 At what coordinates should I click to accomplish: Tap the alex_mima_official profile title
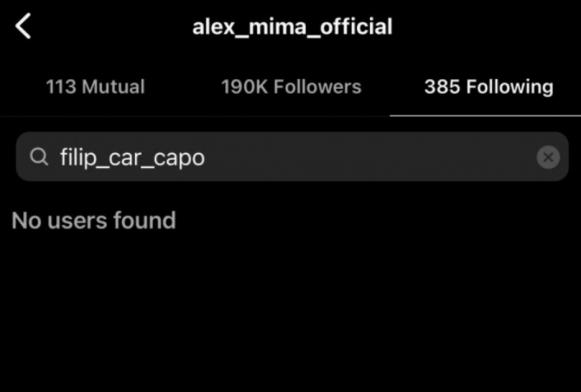292,27
